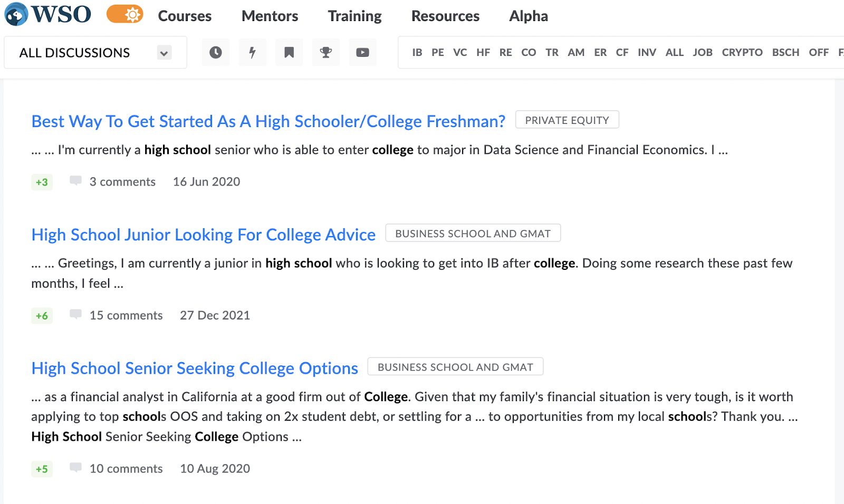Select the IB forum tab
The height and width of the screenshot is (504, 844).
417,52
